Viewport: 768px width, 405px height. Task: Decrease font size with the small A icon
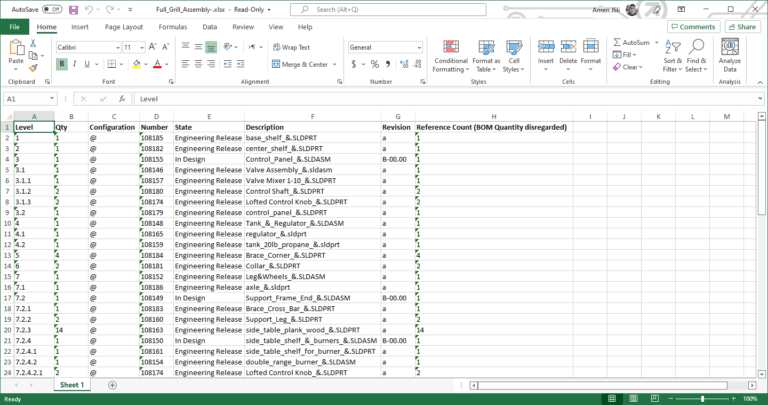pos(166,47)
